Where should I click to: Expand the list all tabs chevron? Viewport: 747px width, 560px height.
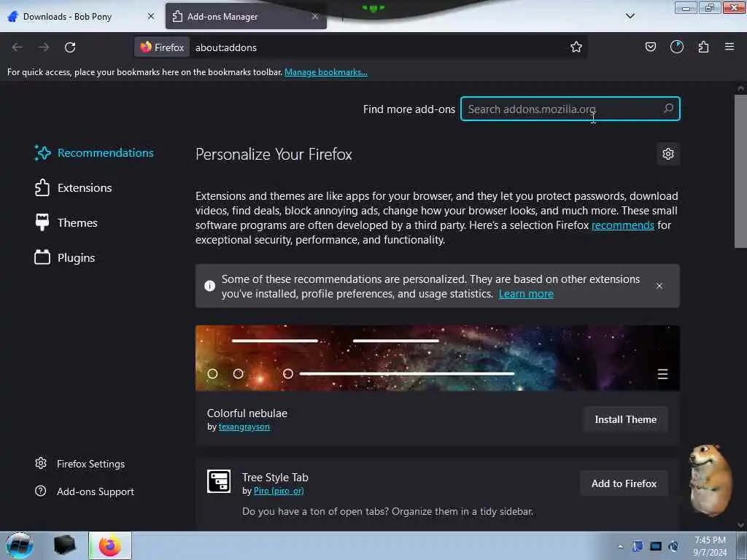point(630,16)
